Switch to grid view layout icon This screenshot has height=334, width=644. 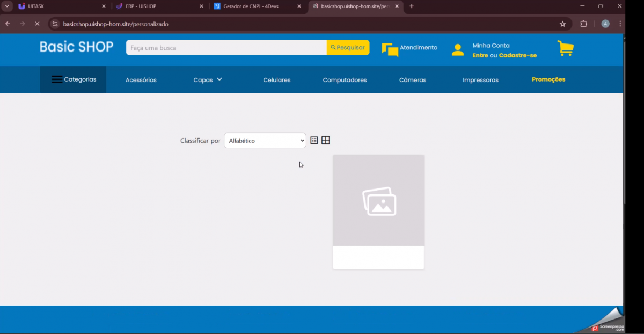326,140
